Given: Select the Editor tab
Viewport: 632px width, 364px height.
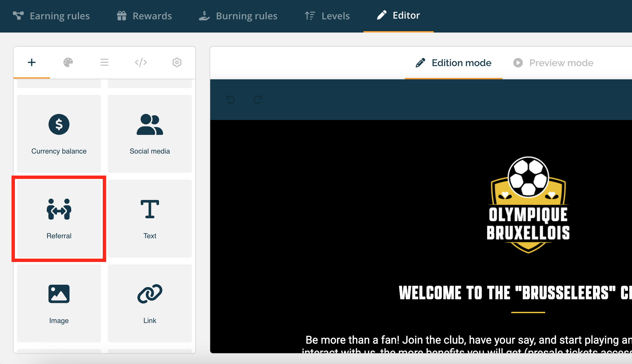Looking at the screenshot, I should 398,16.
